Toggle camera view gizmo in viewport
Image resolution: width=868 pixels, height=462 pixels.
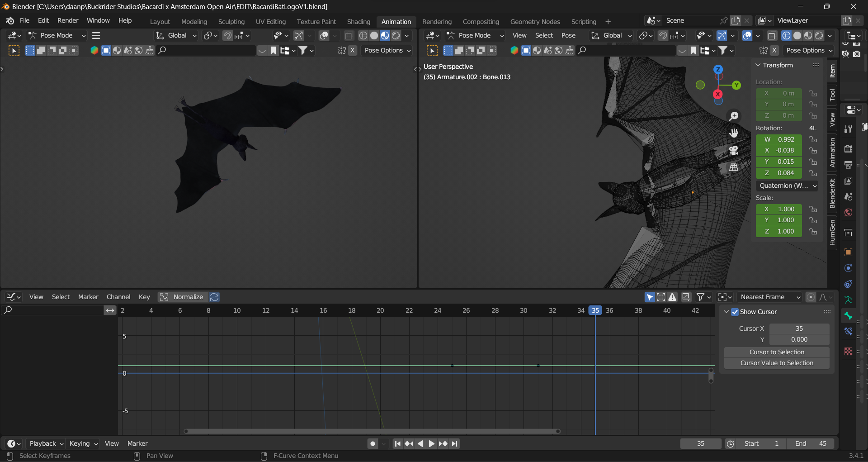click(734, 150)
